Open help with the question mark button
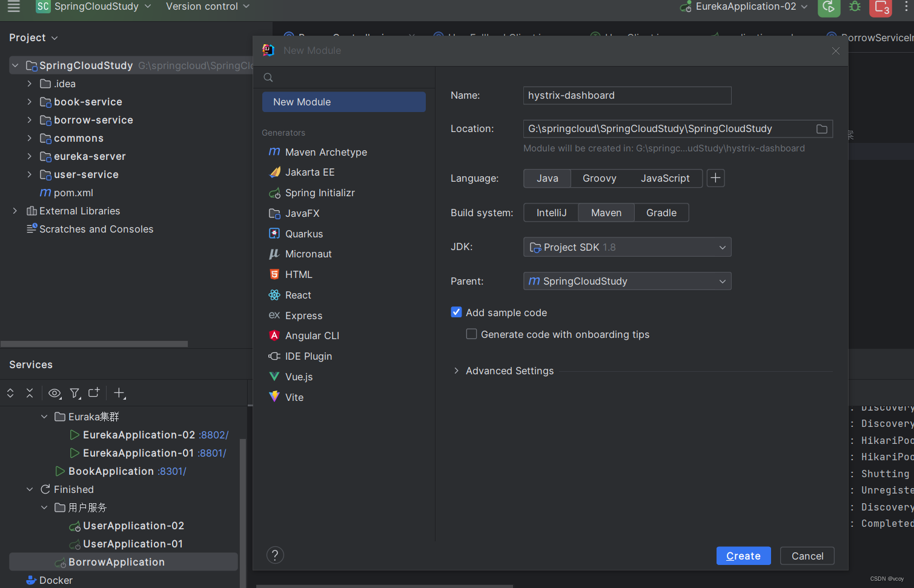The image size is (914, 588). [x=275, y=555]
